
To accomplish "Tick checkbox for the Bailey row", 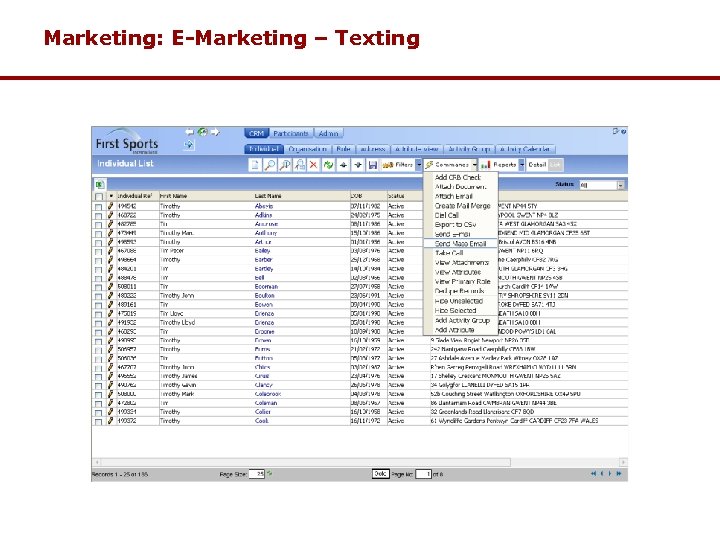I will coord(98,252).
